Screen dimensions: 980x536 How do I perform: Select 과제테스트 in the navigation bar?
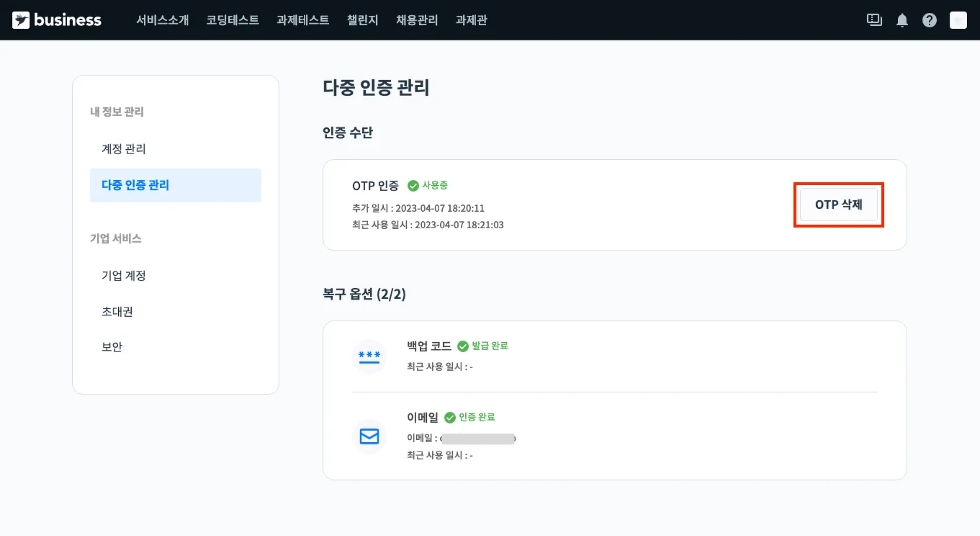pos(302,20)
